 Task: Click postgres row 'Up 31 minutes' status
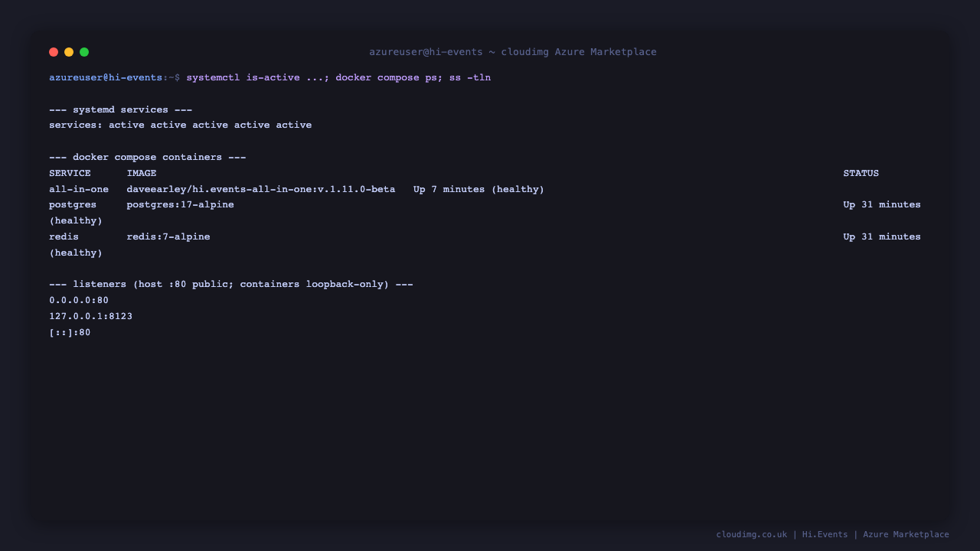(x=882, y=204)
